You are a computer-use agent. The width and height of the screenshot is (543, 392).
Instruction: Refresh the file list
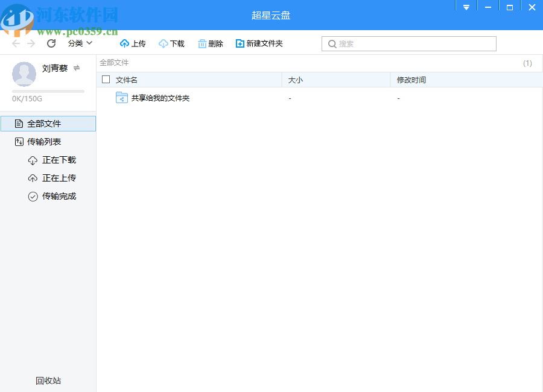[x=51, y=43]
